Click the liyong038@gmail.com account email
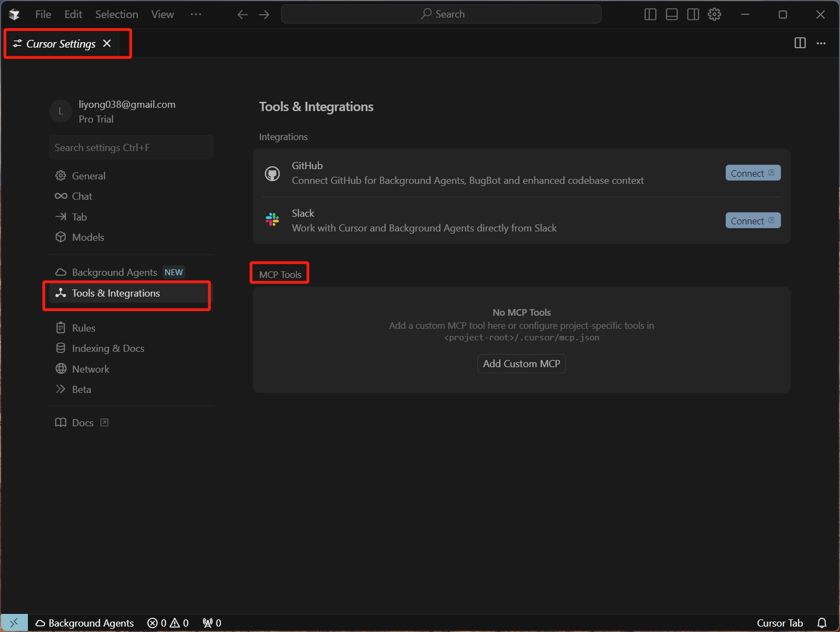 coord(127,105)
